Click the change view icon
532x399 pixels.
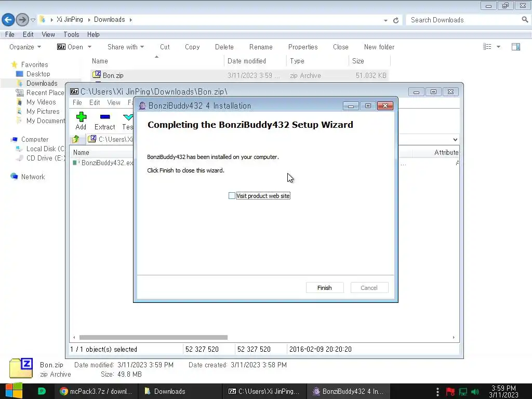[x=487, y=47]
